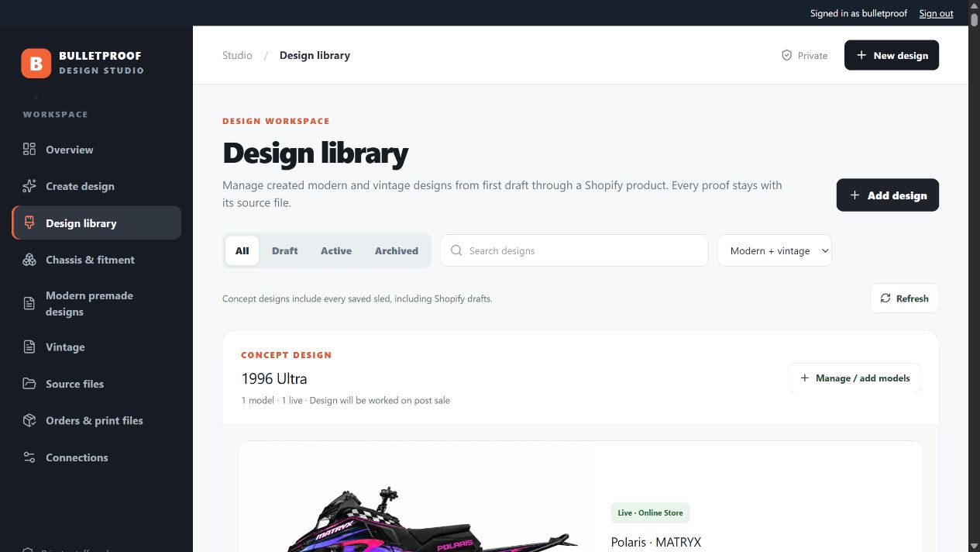Open the Connections page
980x552 pixels.
[97, 457]
